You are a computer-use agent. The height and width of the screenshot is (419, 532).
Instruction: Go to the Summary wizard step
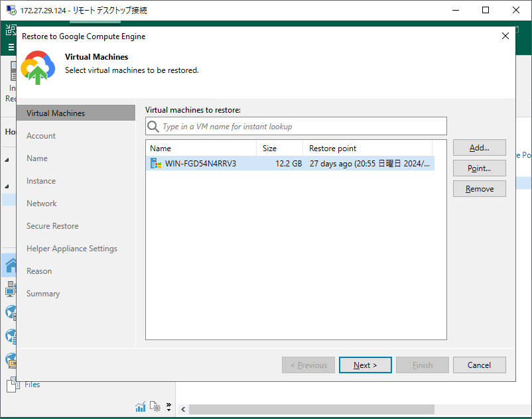point(43,294)
